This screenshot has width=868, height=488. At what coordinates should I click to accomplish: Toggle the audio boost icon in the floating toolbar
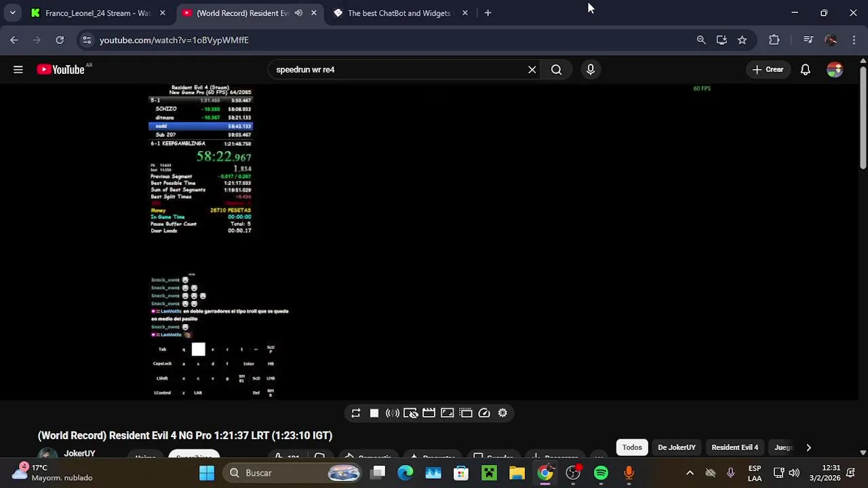(392, 413)
